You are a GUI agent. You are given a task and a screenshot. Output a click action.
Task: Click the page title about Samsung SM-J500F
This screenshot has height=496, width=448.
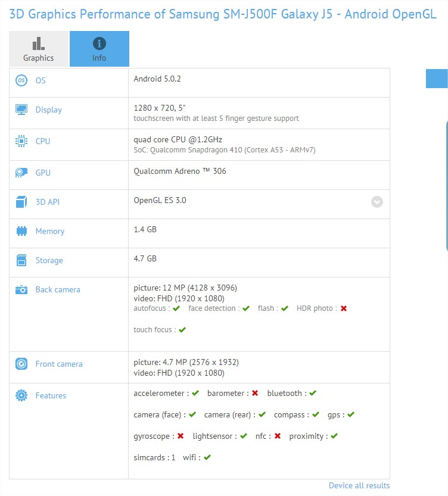223,14
